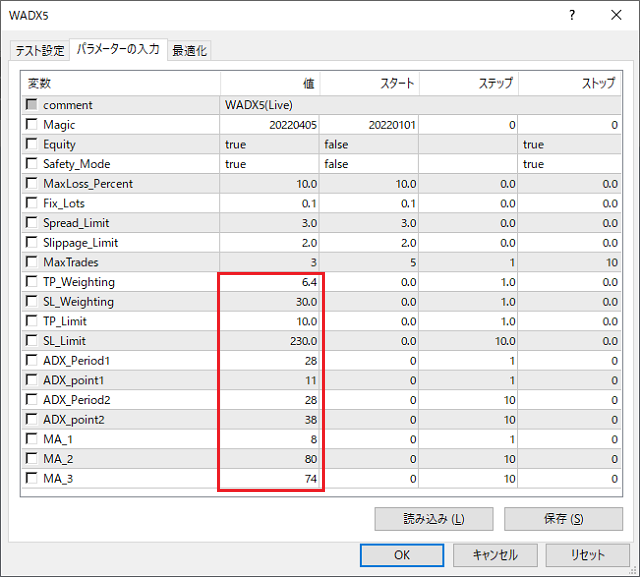Click the スタート column header
This screenshot has width=640, height=577.
coord(369,84)
